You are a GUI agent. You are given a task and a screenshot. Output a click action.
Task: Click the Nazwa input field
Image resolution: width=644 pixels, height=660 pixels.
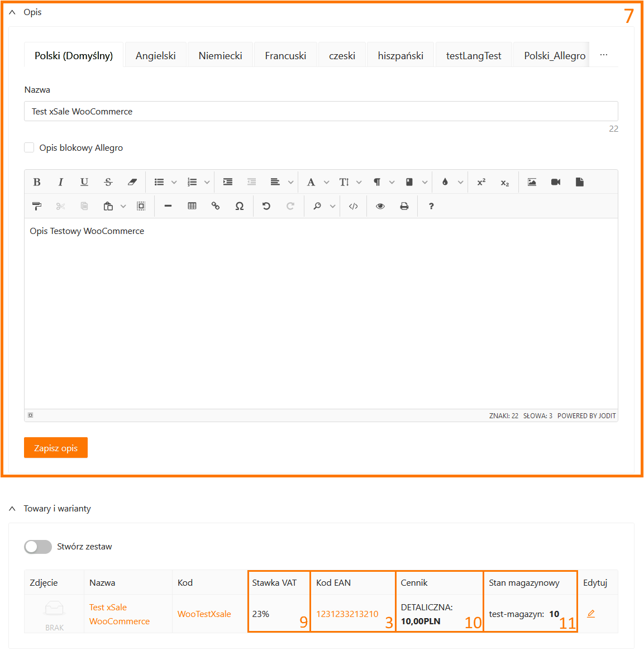pyautogui.click(x=321, y=112)
